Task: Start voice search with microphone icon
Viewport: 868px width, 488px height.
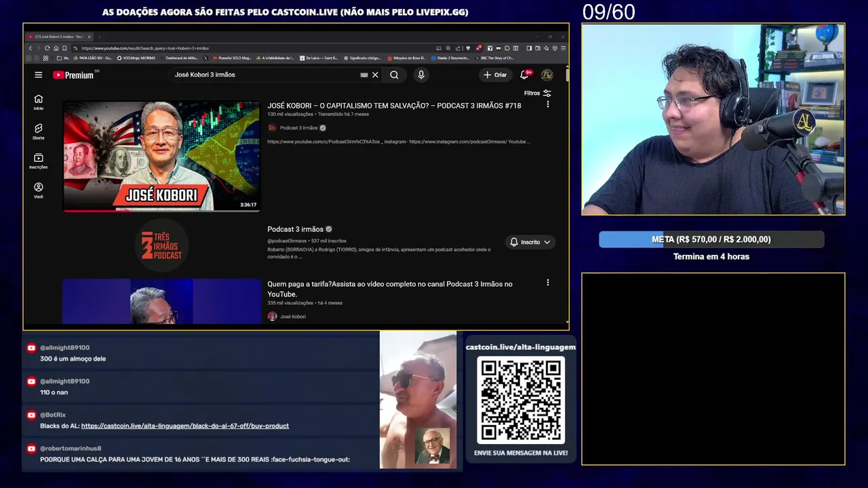Action: click(421, 75)
